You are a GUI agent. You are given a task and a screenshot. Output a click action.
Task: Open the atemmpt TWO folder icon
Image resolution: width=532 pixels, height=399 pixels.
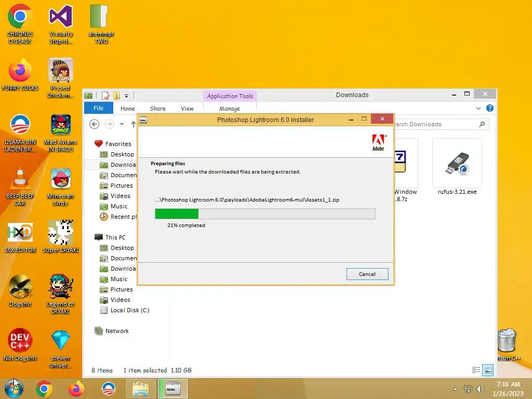pyautogui.click(x=101, y=24)
